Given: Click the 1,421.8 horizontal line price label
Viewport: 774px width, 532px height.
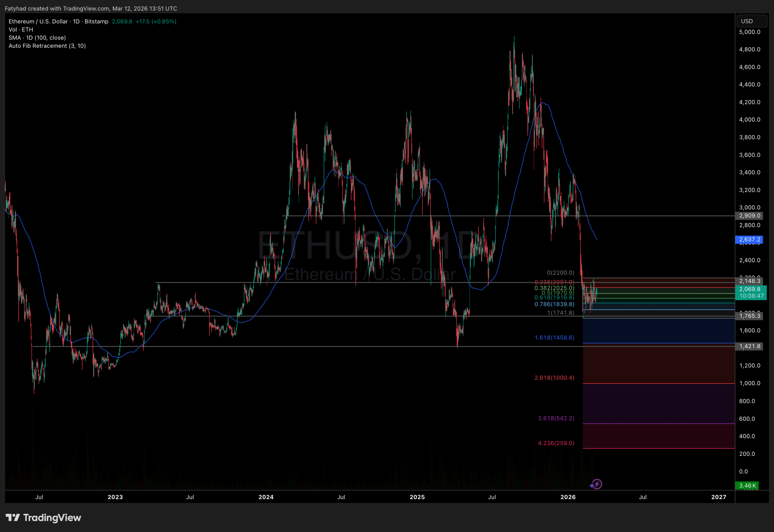Looking at the screenshot, I should 749,346.
